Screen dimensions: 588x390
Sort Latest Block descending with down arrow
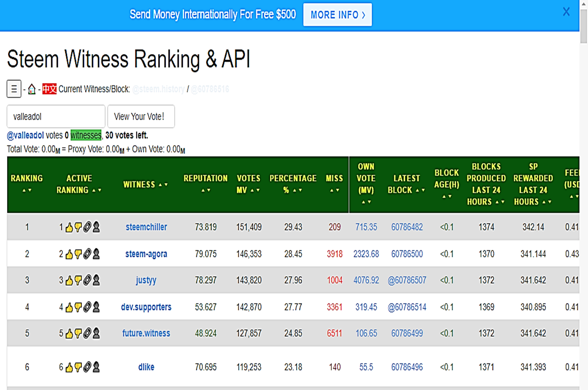(x=423, y=190)
